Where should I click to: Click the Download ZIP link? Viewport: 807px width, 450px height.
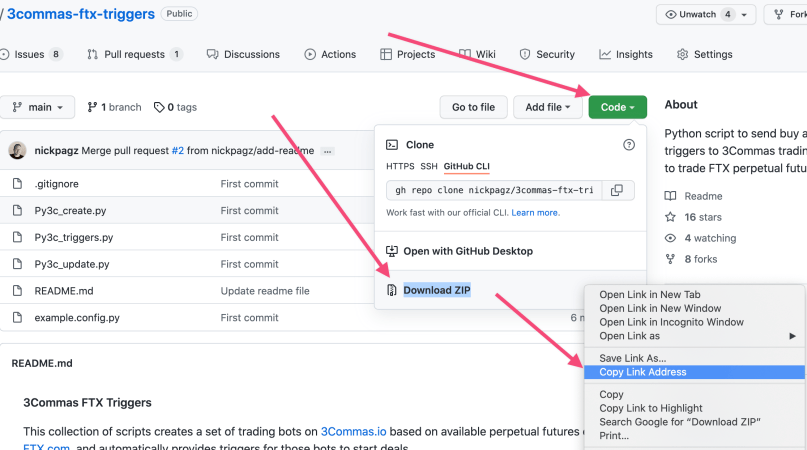coord(437,290)
